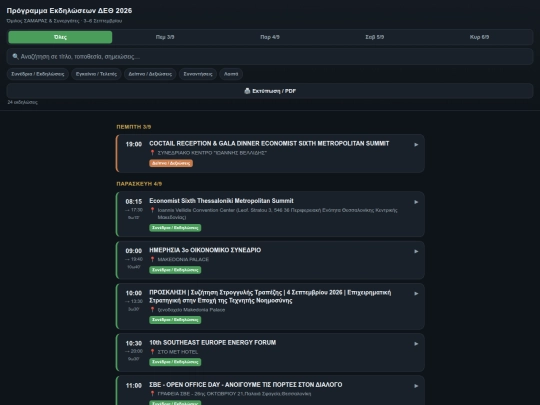This screenshot has height=405, width=540.
Task: Click the 10:30 start time of Energy Forum
Action: 134,343
